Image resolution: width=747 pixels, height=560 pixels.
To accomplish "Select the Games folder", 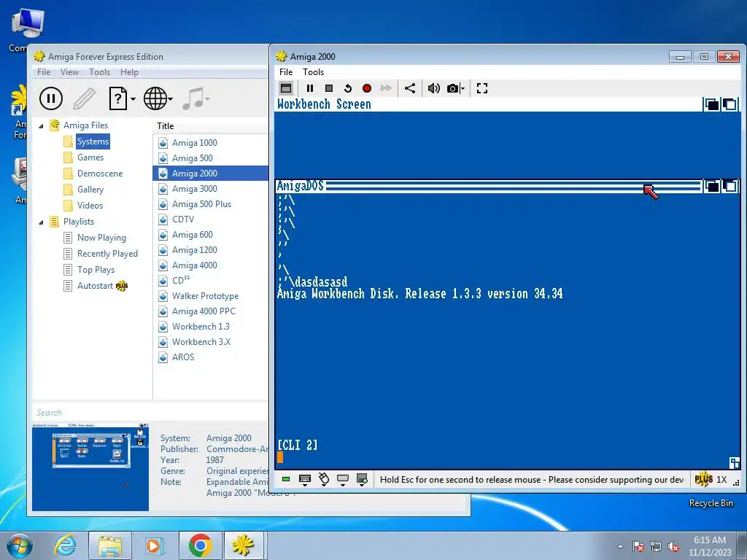I will 90,157.
